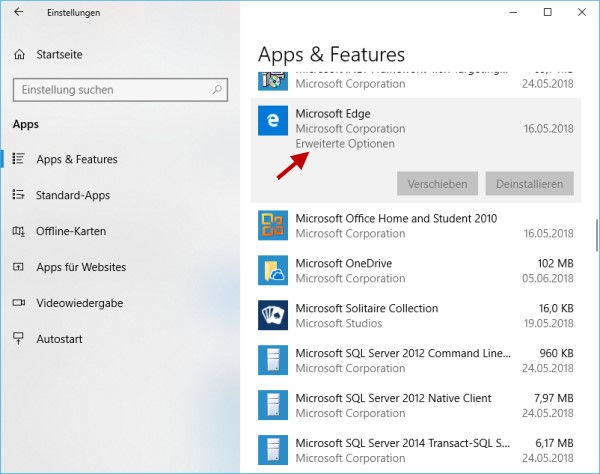Click the Deinstallieren button
Viewport: 600px width, 474px height.
point(530,184)
